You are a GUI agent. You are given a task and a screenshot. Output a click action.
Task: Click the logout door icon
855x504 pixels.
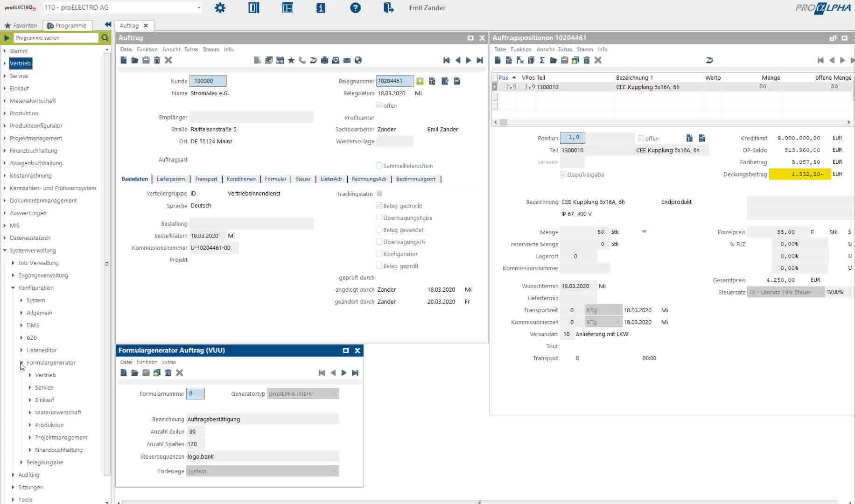[x=388, y=7]
